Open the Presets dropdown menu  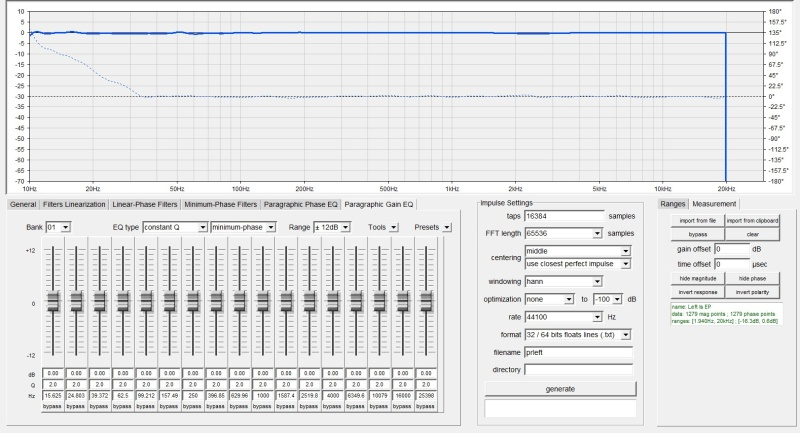[x=448, y=227]
